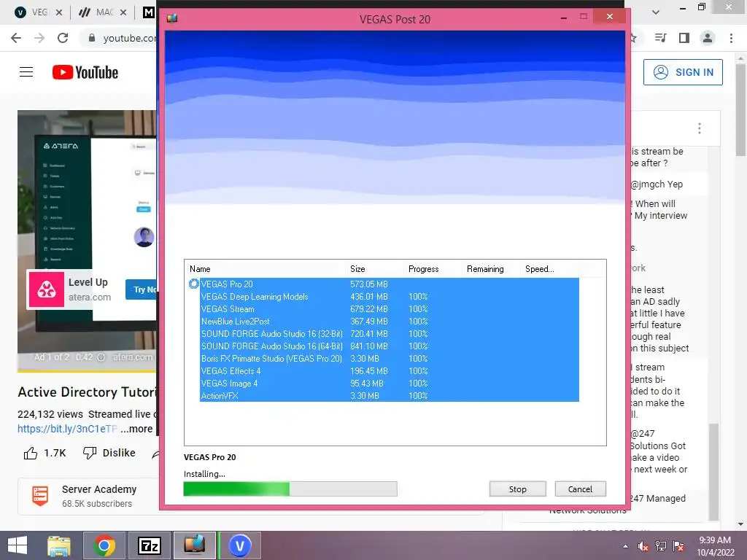The height and width of the screenshot is (560, 747).
Task: Open Chrome three-dot menu
Action: pos(731,38)
